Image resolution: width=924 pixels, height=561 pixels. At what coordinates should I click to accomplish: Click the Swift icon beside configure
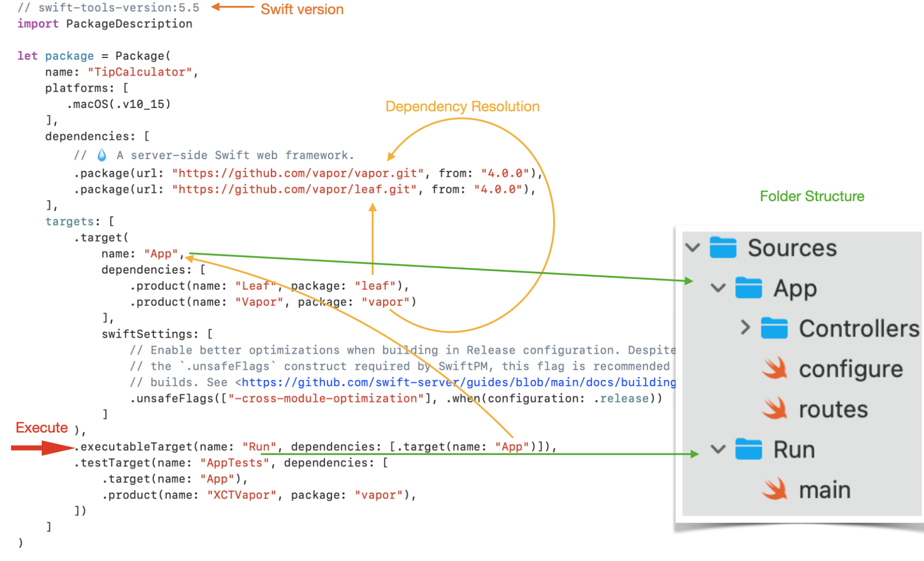774,368
